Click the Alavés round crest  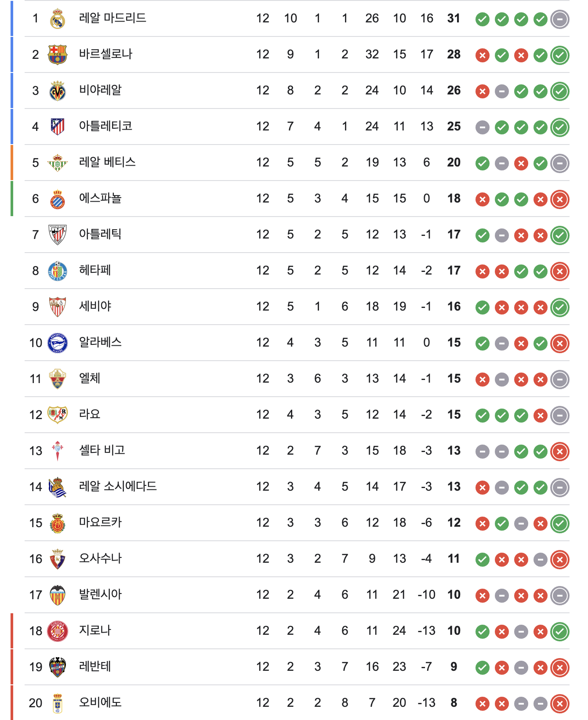58,343
